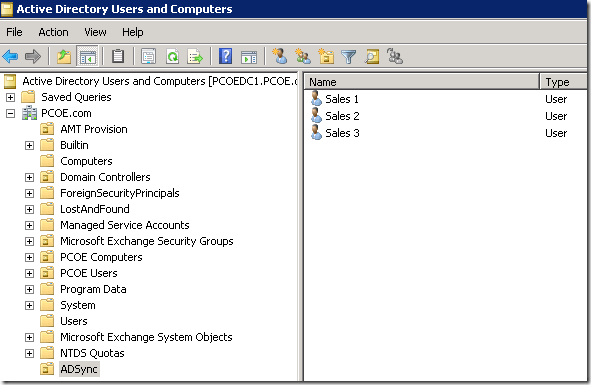Click the Sales 1 user icon
Screen dimensions: 591x385
pos(316,98)
